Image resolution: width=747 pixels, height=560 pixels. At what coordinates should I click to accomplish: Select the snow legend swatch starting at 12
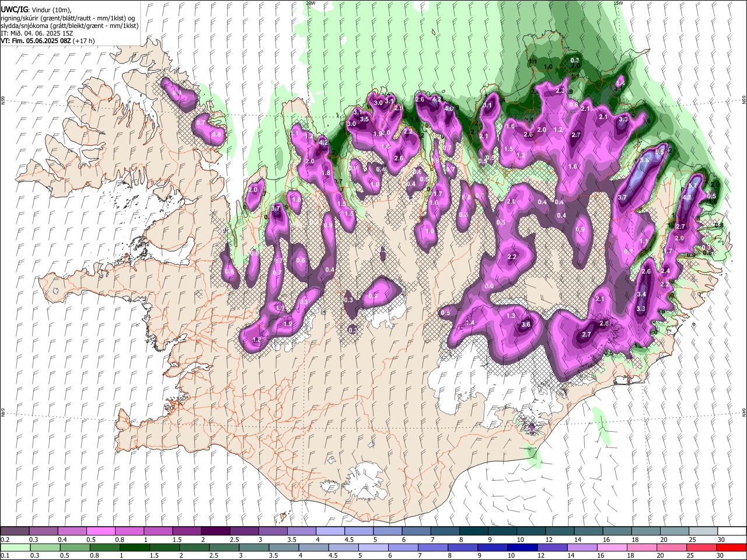(x=560, y=531)
